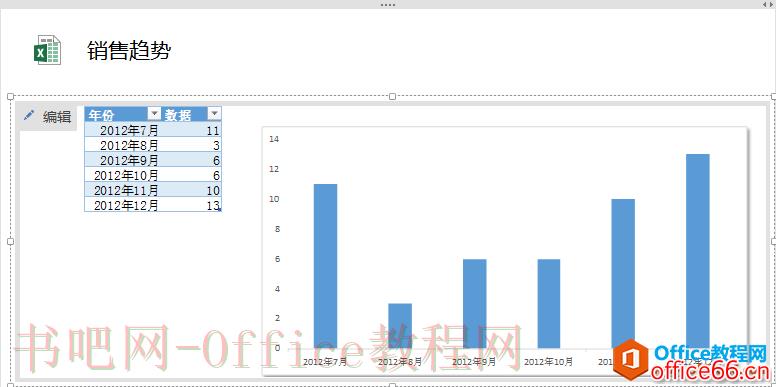Viewport: 776px width, 387px height.
Task: Click the chart bar of height 10
Action: pyautogui.click(x=623, y=273)
